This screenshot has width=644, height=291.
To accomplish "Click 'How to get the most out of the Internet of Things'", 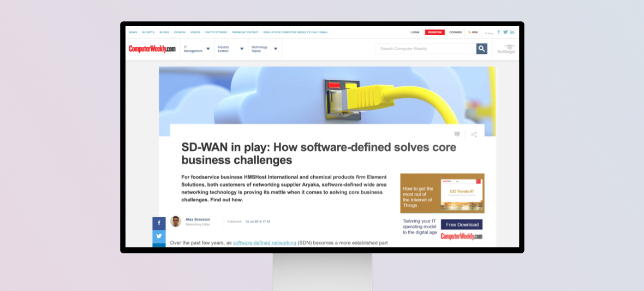I will [418, 197].
